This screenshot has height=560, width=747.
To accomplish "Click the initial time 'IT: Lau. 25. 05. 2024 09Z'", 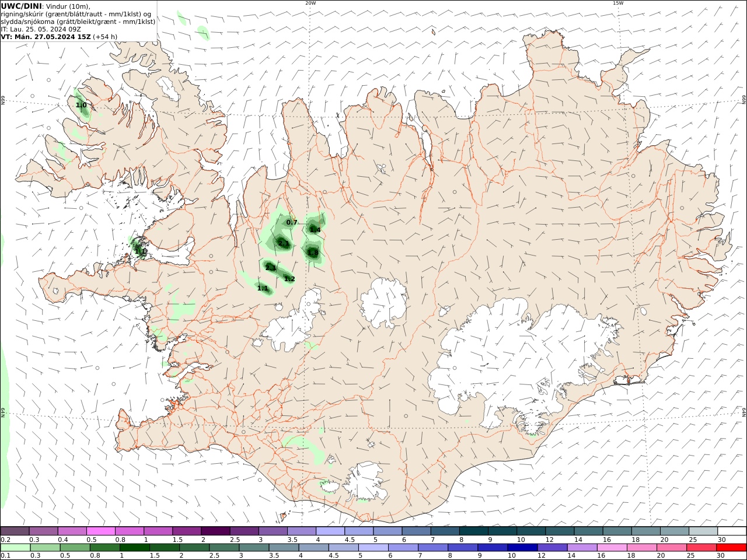I will click(x=41, y=29).
